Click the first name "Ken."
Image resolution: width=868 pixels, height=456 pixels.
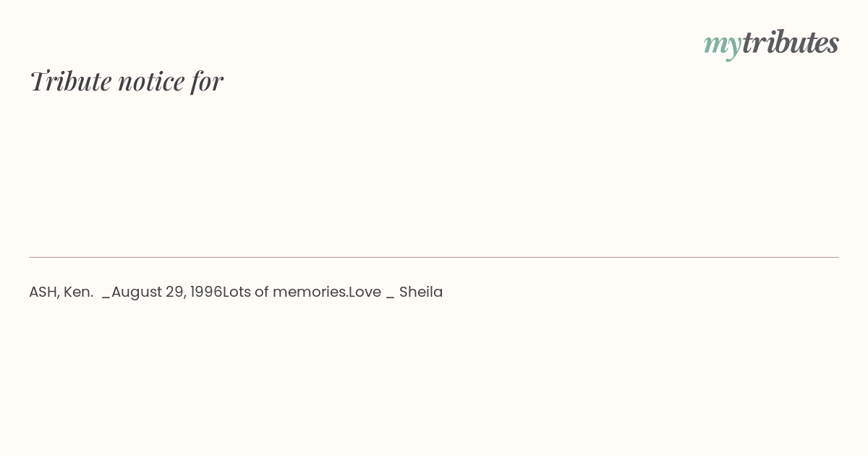pyautogui.click(x=79, y=292)
